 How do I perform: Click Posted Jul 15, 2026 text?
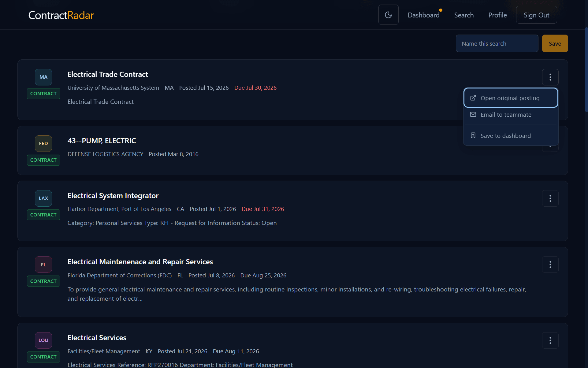tap(204, 88)
